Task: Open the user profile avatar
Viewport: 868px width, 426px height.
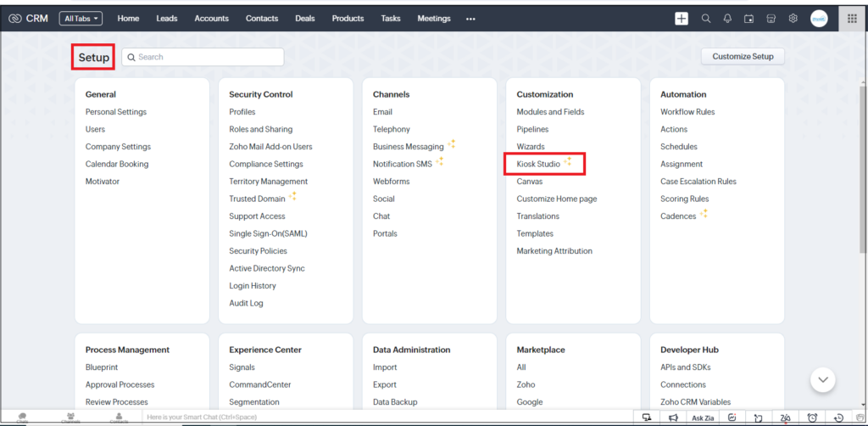Action: [819, 19]
